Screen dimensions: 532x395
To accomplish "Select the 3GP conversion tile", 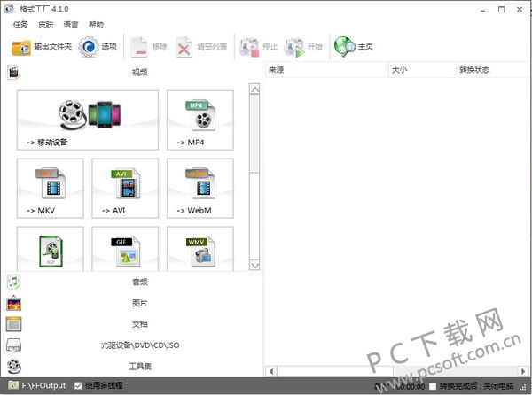I will (50, 249).
